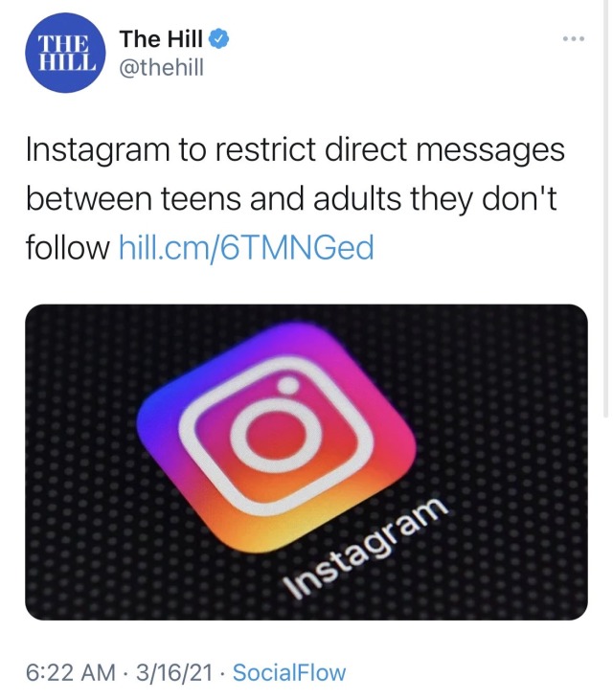Click the small flash dot in logo

coord(288,385)
